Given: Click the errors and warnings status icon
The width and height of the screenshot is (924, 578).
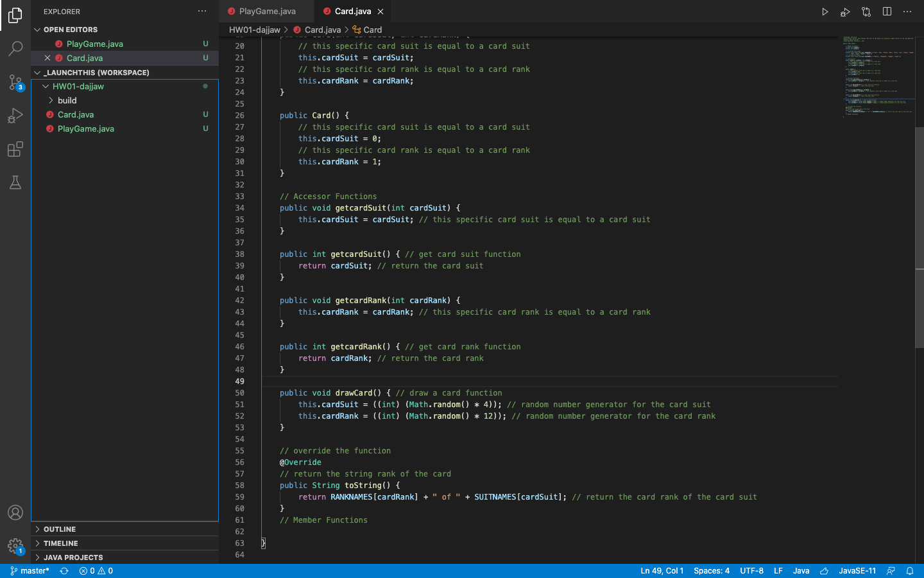Looking at the screenshot, I should (96, 570).
